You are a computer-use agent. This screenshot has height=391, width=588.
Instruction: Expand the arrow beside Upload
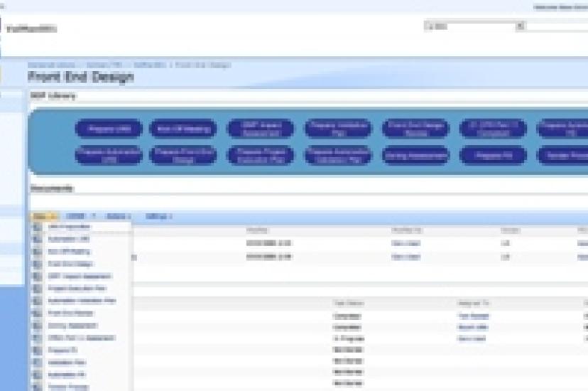(x=94, y=217)
